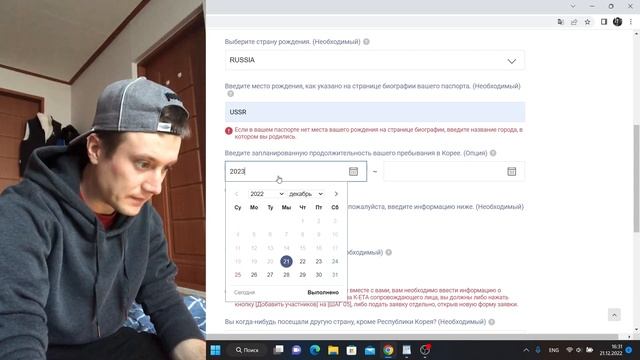Click the Выполнено done button in calendar
Viewport: 640px width, 360px height.
click(x=323, y=292)
